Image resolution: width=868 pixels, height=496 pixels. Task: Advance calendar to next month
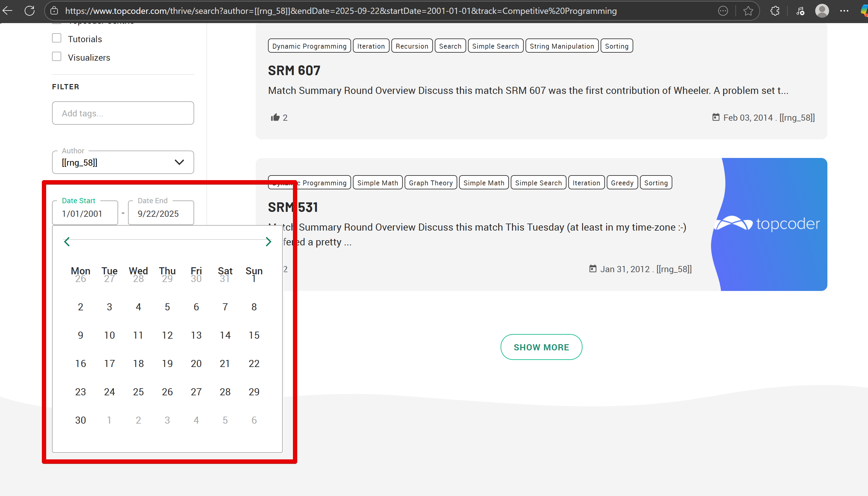click(268, 241)
